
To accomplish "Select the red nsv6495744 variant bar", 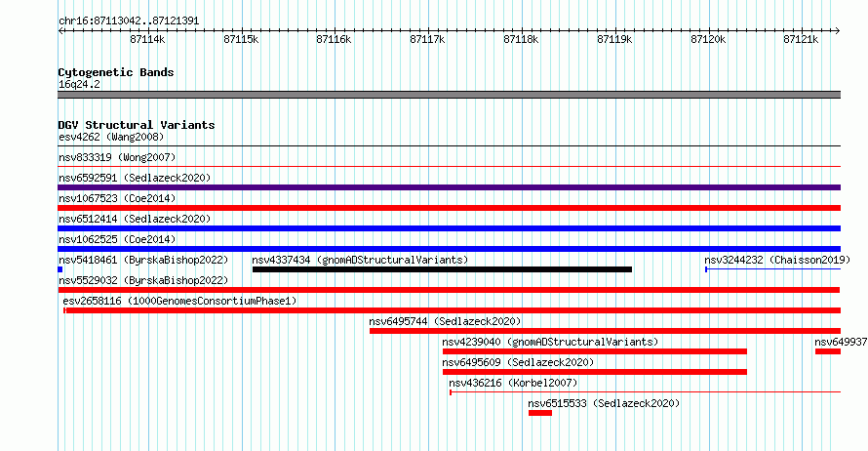I will [x=605, y=331].
